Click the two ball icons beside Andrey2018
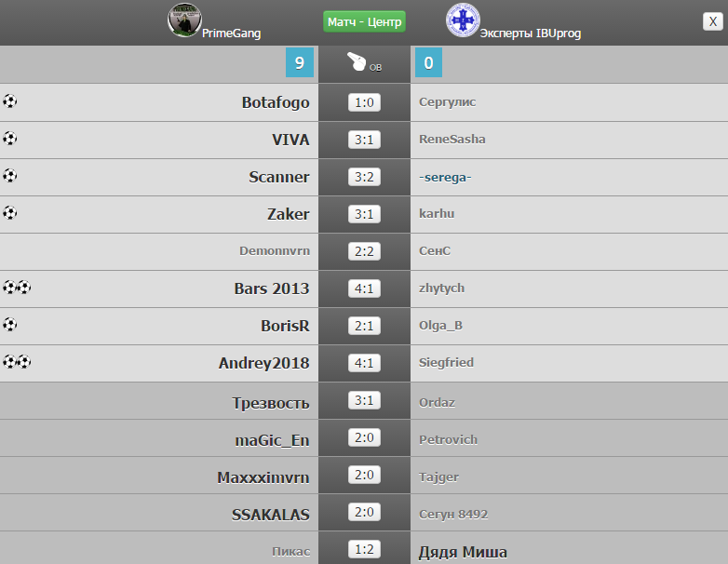This screenshot has height=564, width=728. tap(17, 361)
